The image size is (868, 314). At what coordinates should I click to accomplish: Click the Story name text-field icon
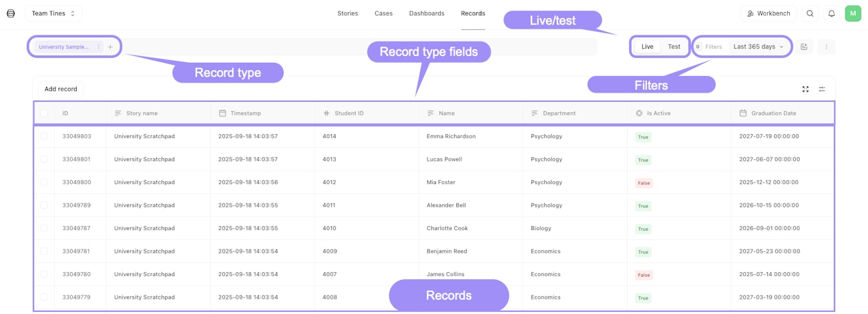click(118, 113)
